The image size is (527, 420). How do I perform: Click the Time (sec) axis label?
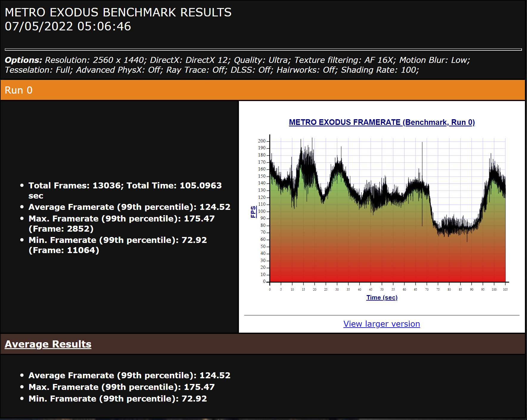coord(382,297)
